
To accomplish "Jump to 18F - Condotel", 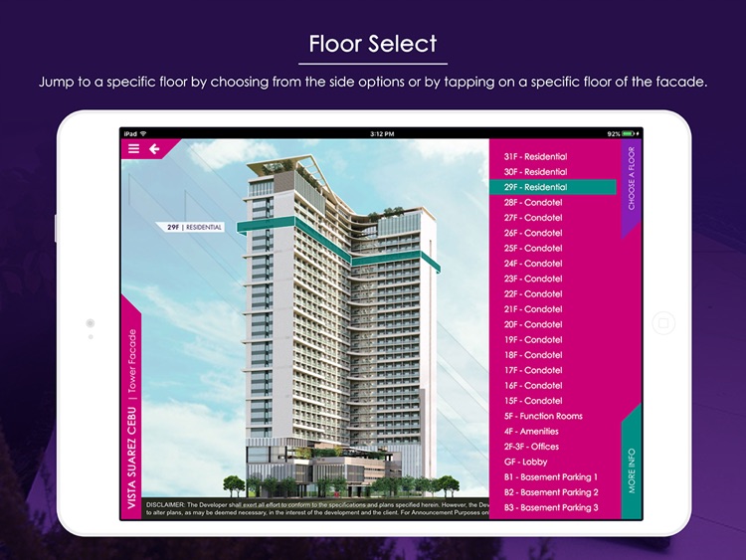I will (x=533, y=355).
